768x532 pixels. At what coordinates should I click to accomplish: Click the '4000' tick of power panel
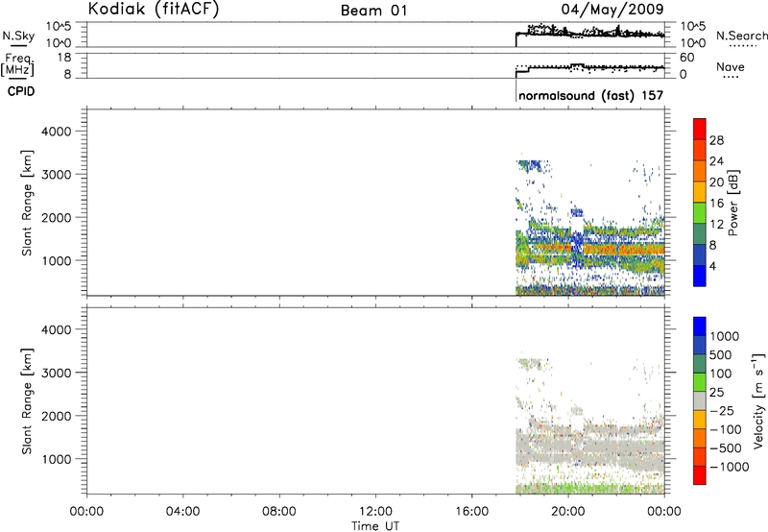pos(57,132)
